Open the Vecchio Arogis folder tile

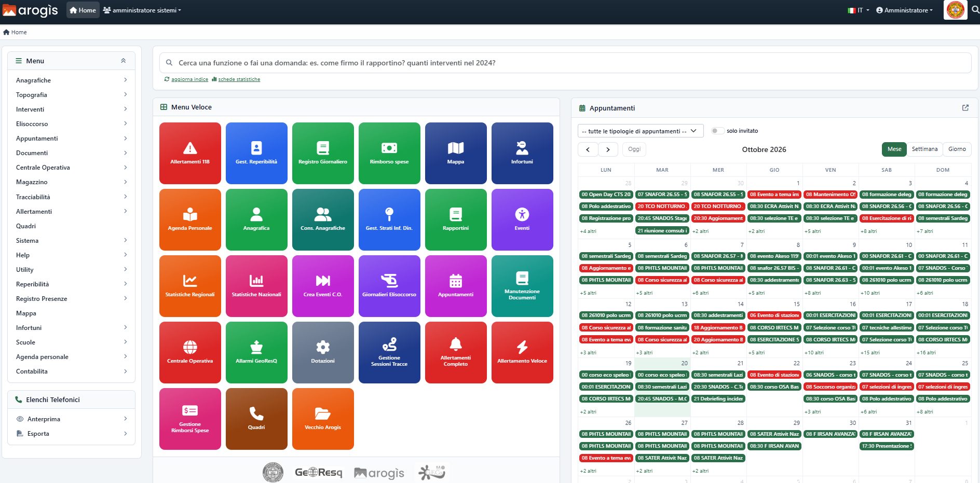(x=323, y=419)
